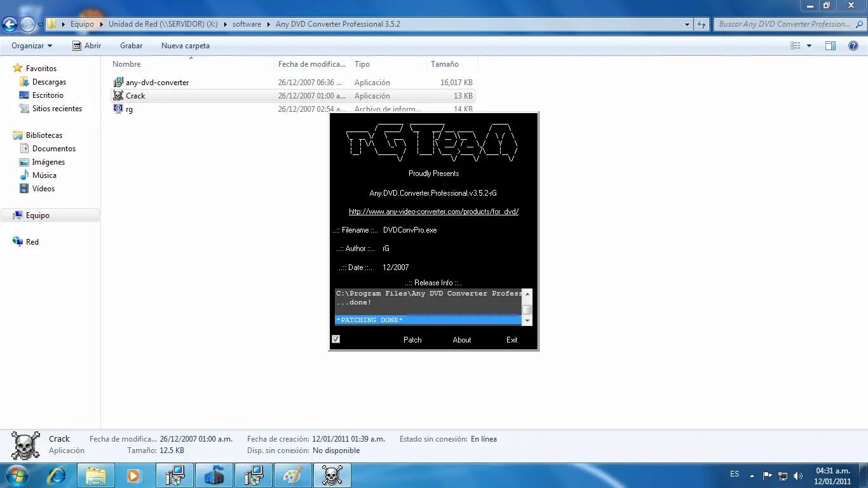Select Red in the navigation pane
The width and height of the screenshot is (868, 488).
pyautogui.click(x=32, y=242)
